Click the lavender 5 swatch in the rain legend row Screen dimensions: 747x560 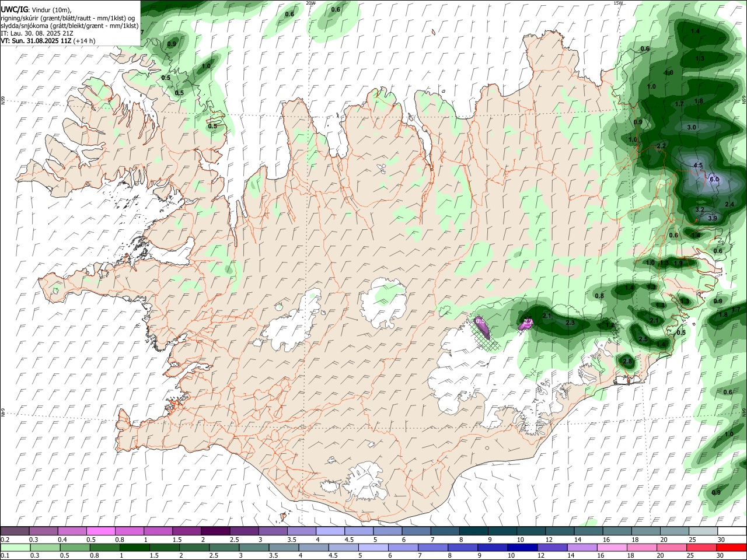click(373, 547)
